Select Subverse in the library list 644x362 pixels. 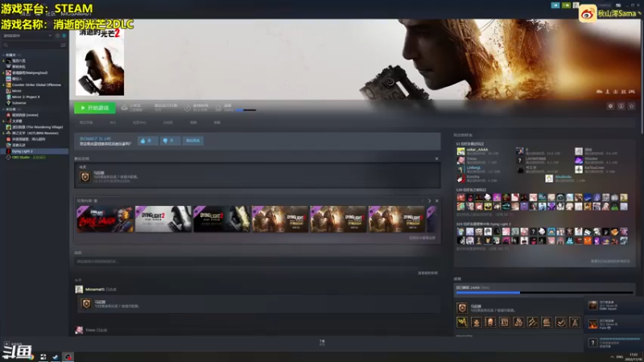click(x=35, y=103)
